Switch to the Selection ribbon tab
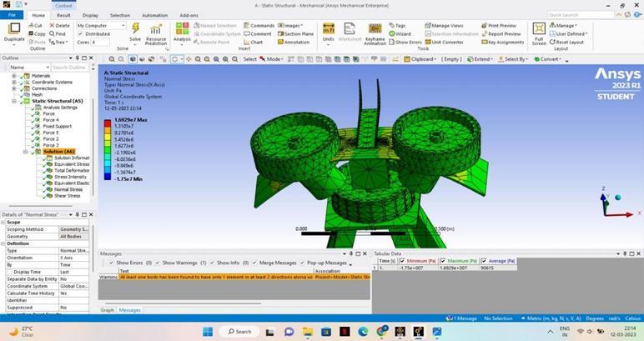The height and width of the screenshot is (341, 644). (120, 15)
